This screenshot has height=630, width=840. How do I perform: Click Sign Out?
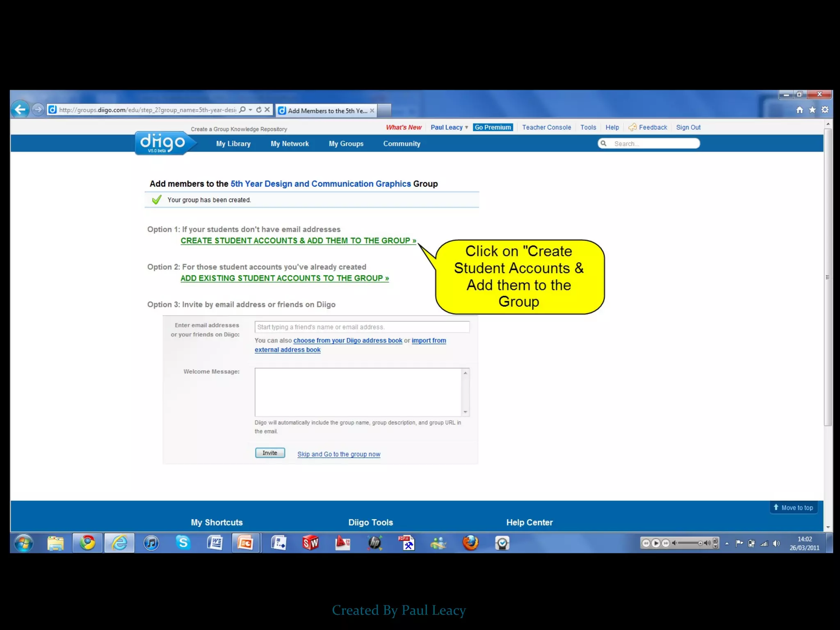(688, 127)
